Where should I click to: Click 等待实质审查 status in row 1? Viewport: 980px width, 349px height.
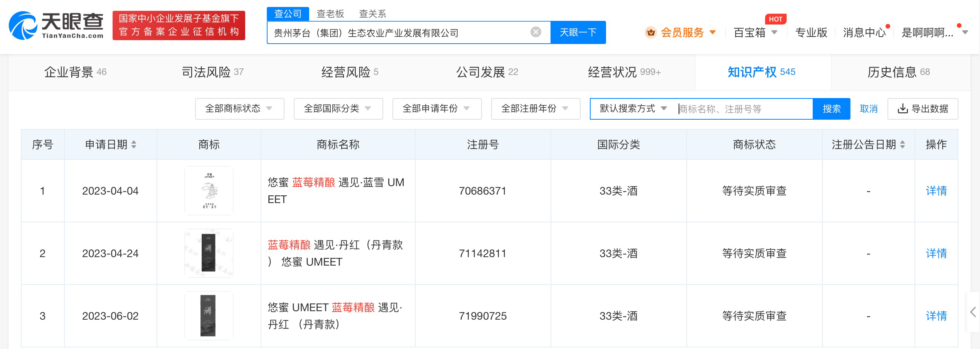[754, 191]
